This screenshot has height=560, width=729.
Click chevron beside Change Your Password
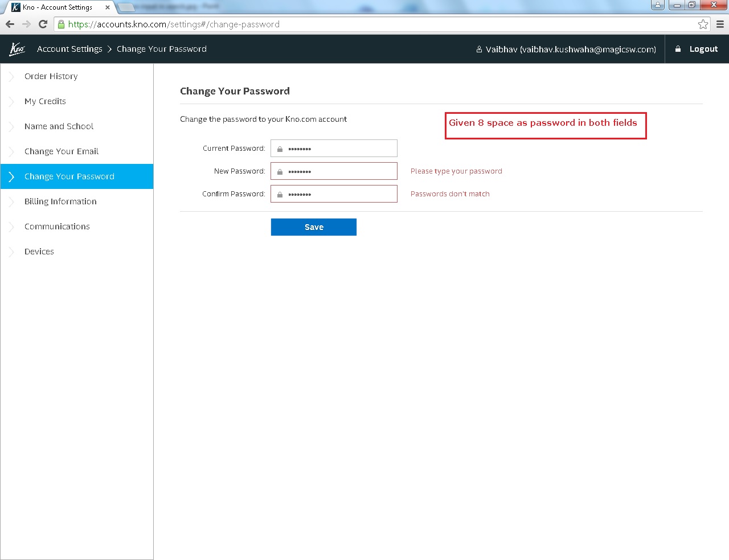[11, 176]
